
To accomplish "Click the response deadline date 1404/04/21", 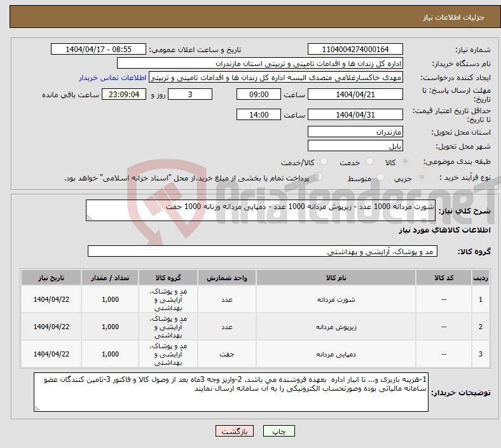I will (355, 94).
